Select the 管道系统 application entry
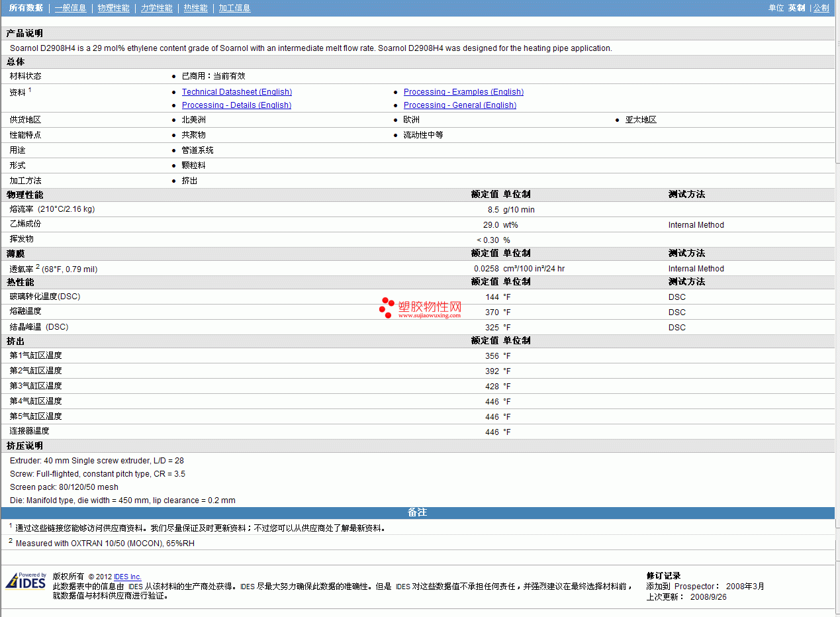This screenshot has width=840, height=617. (198, 150)
